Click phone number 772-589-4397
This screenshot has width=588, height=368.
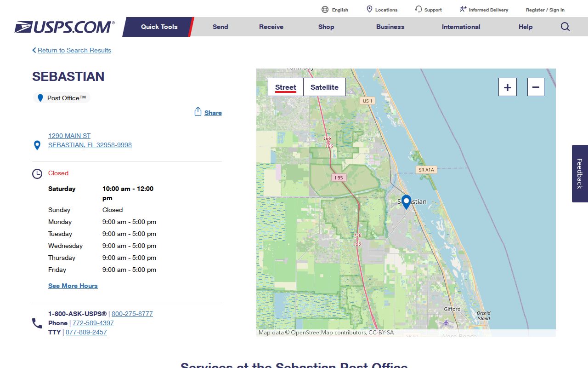pos(93,323)
